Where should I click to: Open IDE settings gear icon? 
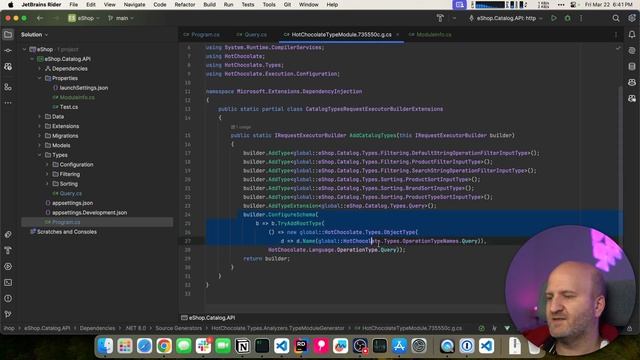coord(632,18)
